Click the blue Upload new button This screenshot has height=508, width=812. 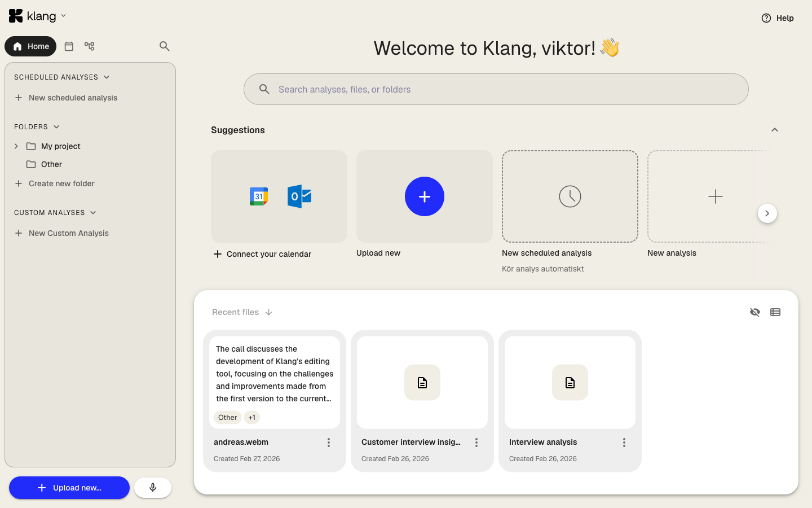click(x=69, y=488)
